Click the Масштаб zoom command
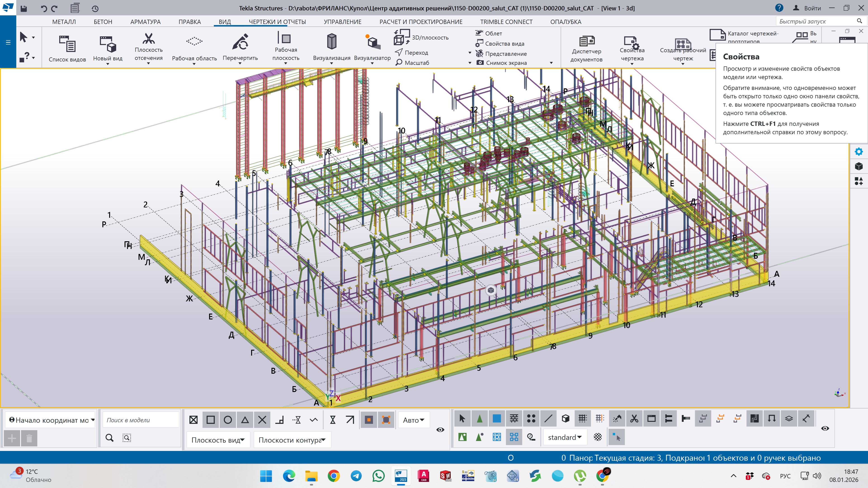Screen dimensions: 868x488 412,63
